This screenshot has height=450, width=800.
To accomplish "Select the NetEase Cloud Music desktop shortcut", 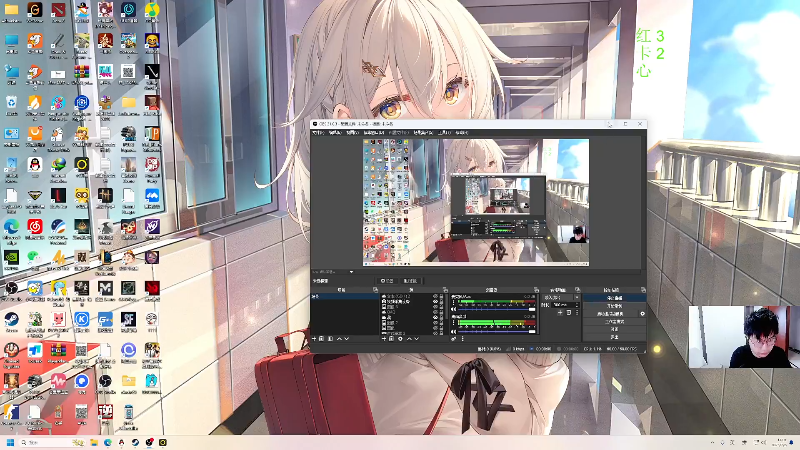I will point(35,230).
